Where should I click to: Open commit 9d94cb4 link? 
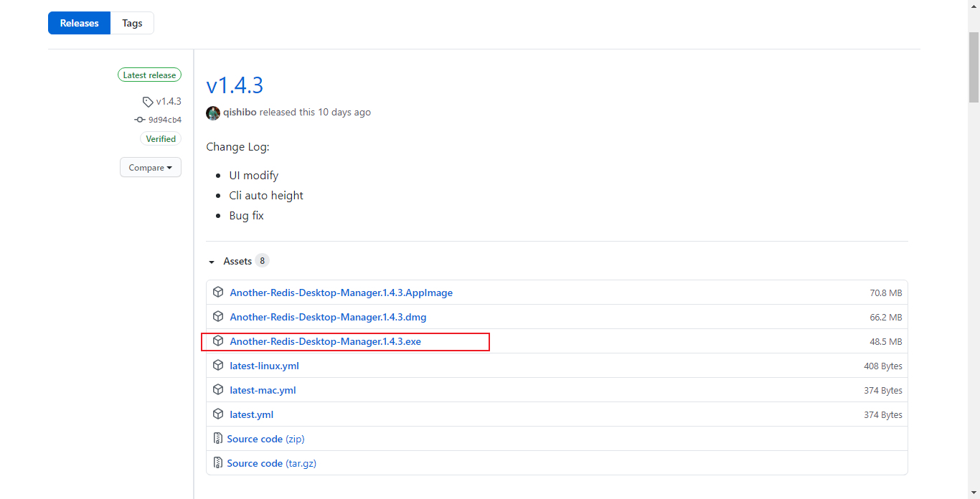click(164, 120)
